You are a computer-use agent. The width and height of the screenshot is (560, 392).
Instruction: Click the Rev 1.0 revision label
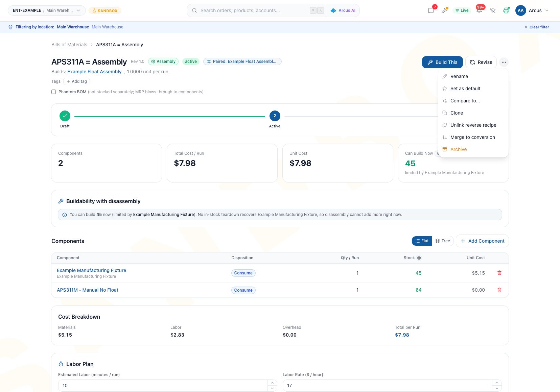(x=138, y=62)
